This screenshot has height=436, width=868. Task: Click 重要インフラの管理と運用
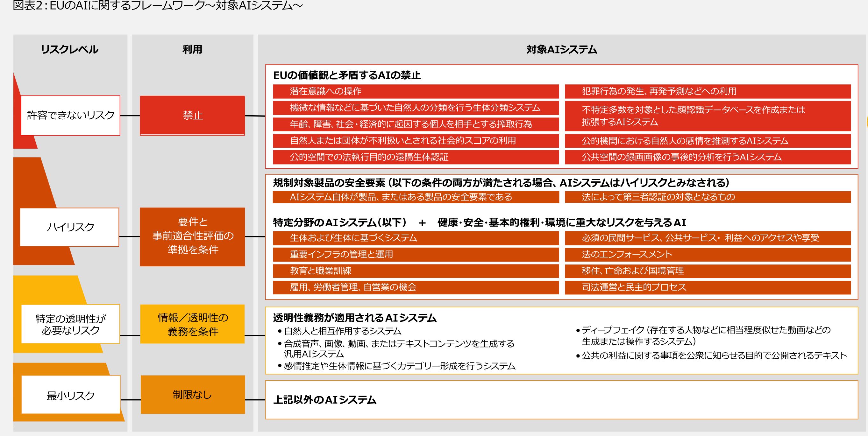(416, 255)
